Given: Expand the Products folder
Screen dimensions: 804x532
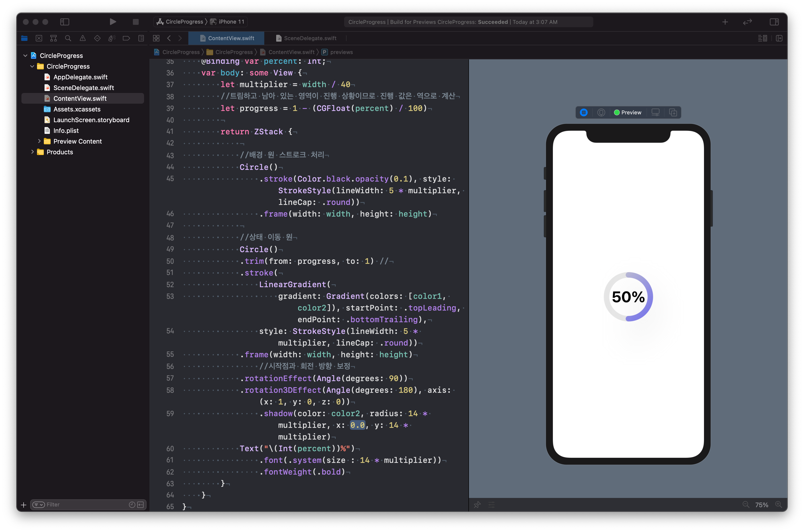Looking at the screenshot, I should [33, 152].
